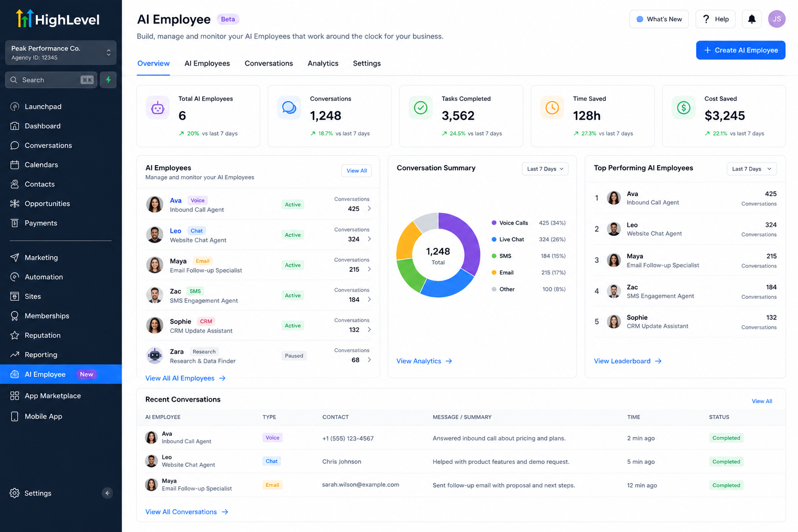Click the Memberships icon in sidebar

pos(15,316)
